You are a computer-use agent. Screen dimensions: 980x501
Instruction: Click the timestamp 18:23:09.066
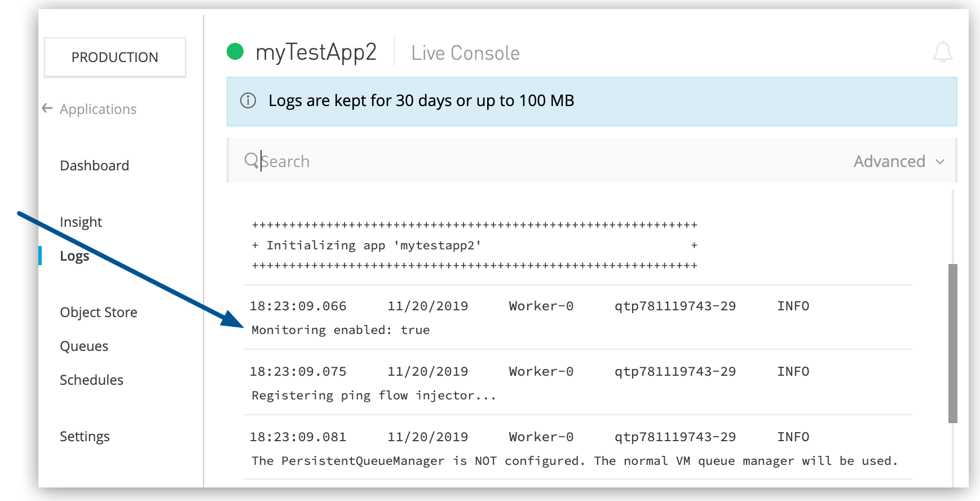[298, 306]
